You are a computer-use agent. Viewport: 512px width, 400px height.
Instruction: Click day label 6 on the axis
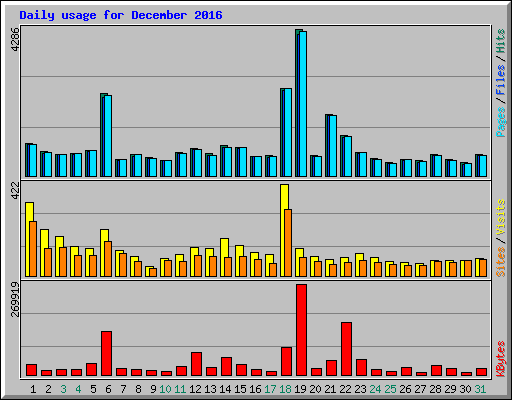point(108,389)
